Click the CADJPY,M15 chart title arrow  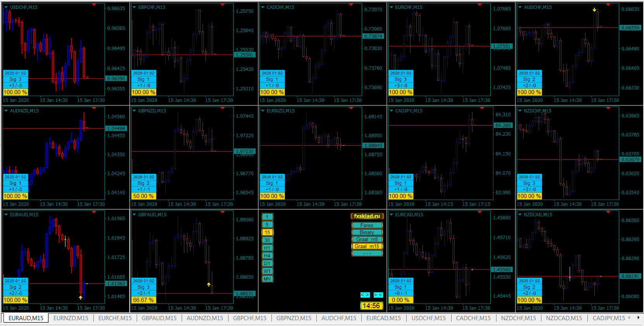point(392,111)
